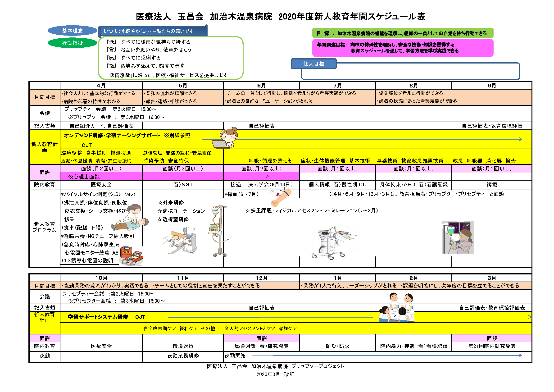Click the staff meeting group illustration
Viewport: 554px width, 392px height.
pyautogui.click(x=397, y=308)
